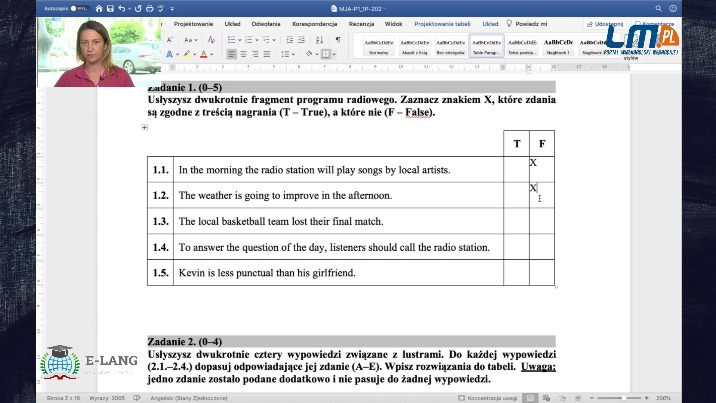Screen dimensions: 716x403
Task: Toggle the Autozapis (AutoSave) switch
Action: point(79,9)
